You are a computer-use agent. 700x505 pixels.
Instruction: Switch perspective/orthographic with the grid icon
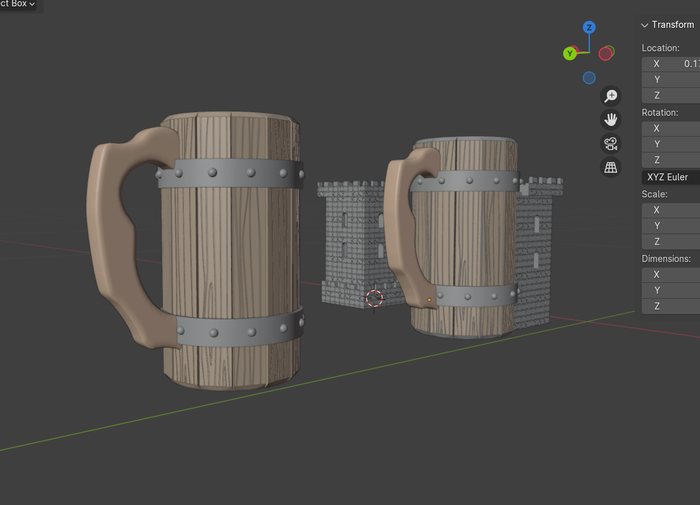[611, 168]
